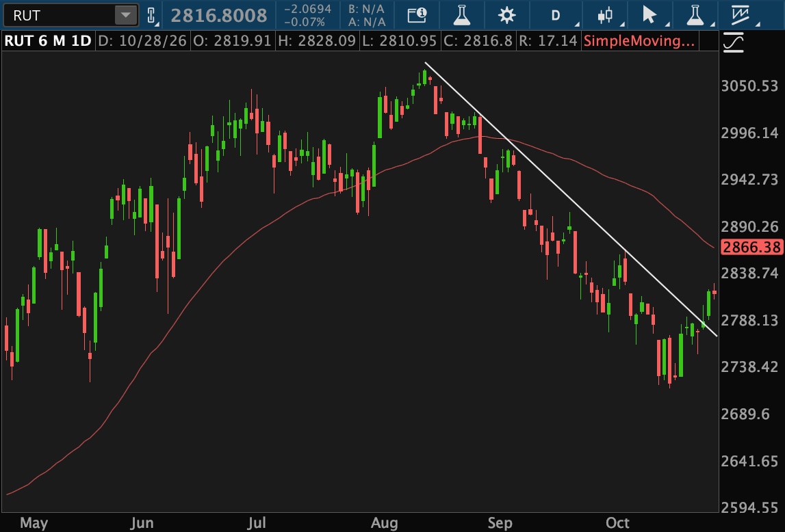The height and width of the screenshot is (532, 785).
Task: Click the symbol link clipboard icon
Action: [x=152, y=16]
